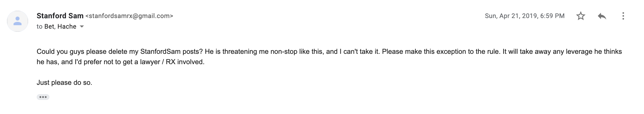This screenshot has height=114, width=644.
Task: Click the word "threatening" in the body
Action: pos(243,51)
